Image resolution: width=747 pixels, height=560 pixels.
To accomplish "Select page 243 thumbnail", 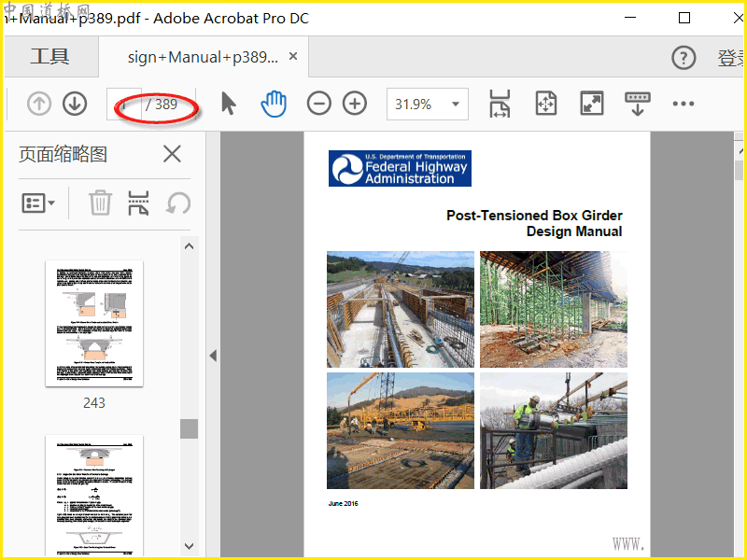I will tap(94, 324).
